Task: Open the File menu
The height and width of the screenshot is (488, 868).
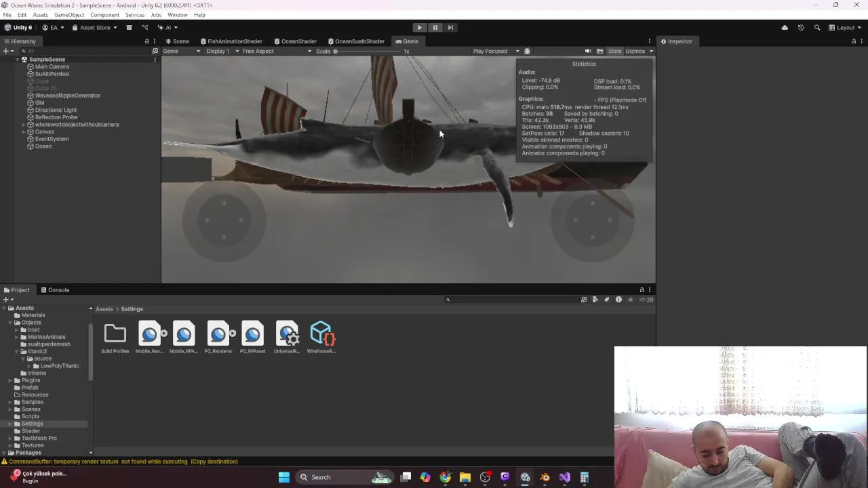Action: click(7, 15)
